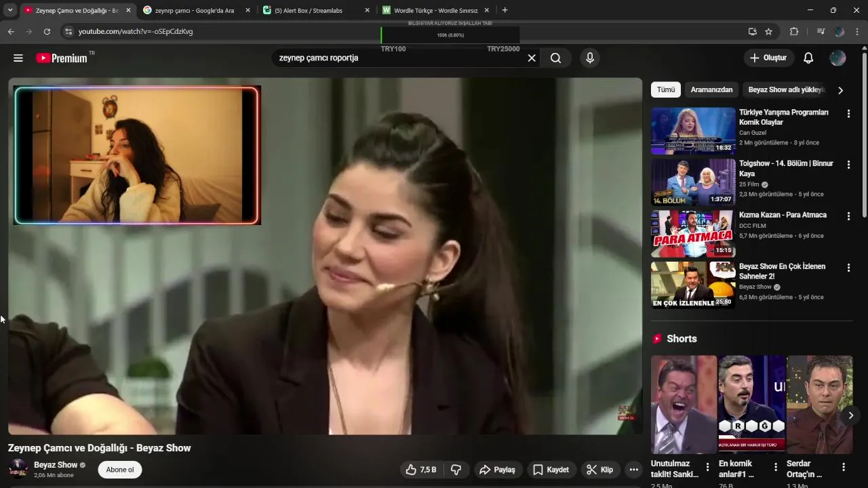Open options for Serdar Ortaç short
Viewport: 868px width, 488px height.
(x=844, y=467)
